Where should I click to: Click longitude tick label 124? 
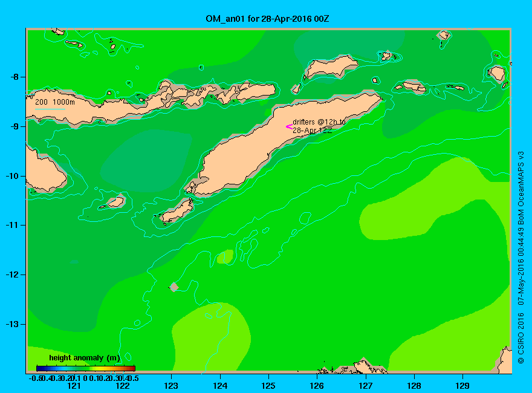click(x=220, y=386)
